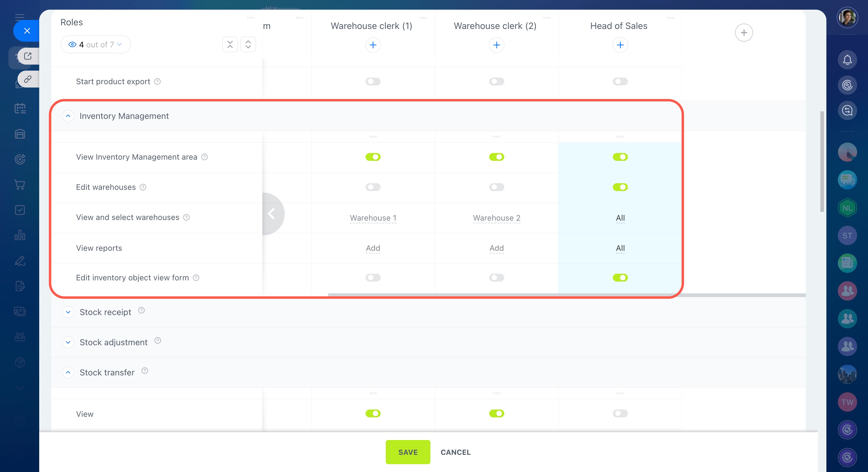Click the open in new window icon

pyautogui.click(x=28, y=56)
